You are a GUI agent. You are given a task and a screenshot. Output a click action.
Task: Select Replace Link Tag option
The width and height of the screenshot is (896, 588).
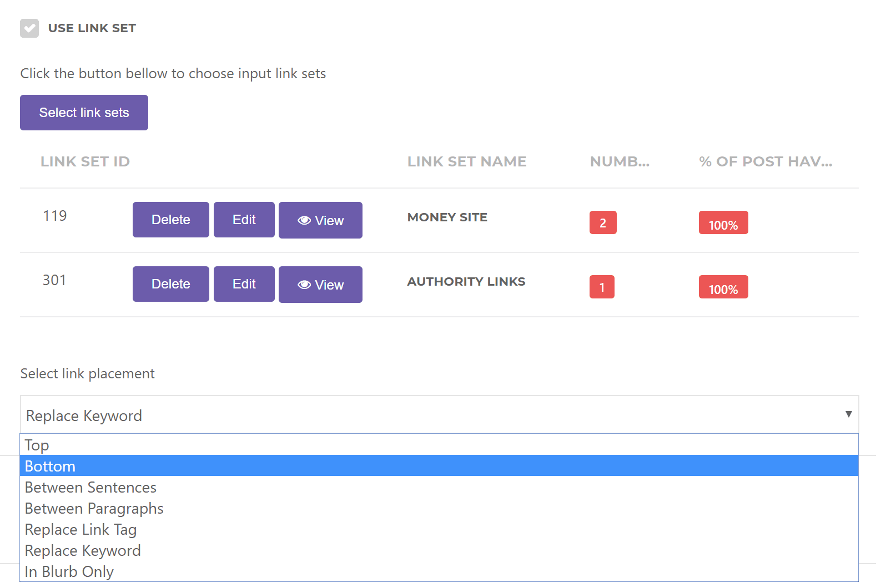pos(80,529)
